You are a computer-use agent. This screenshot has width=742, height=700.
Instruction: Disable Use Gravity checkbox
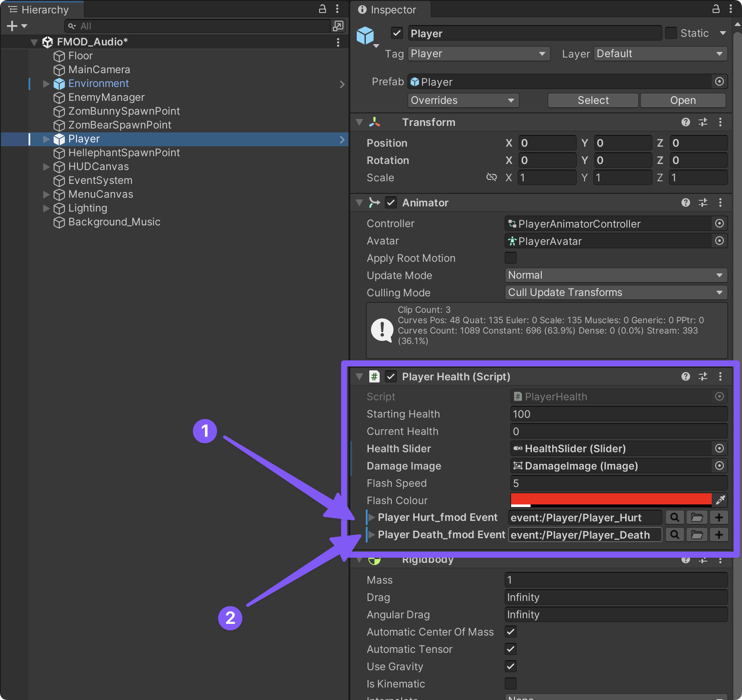[x=511, y=666]
